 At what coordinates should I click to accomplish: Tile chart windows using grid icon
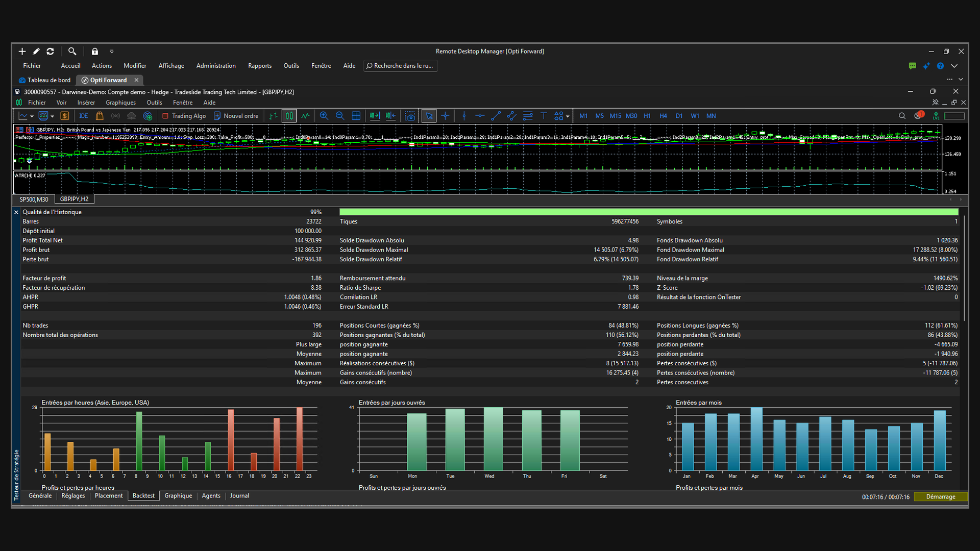(x=356, y=116)
